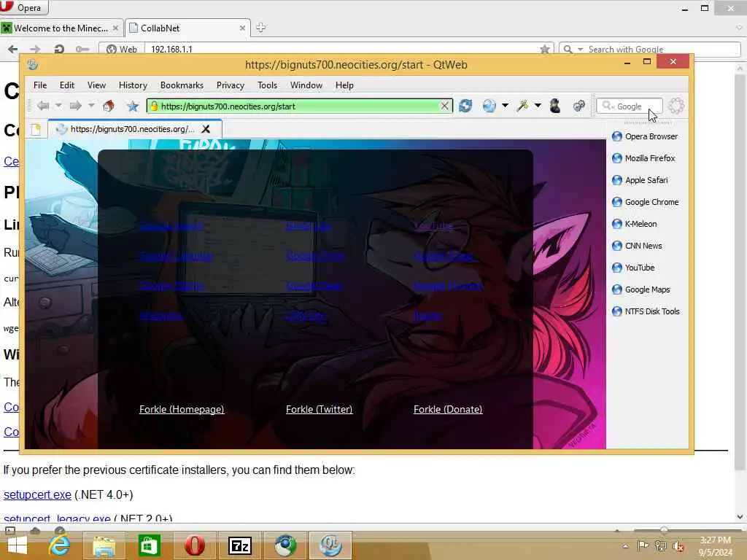
Task: Click Opera's back arrow button
Action: pyautogui.click(x=13, y=49)
